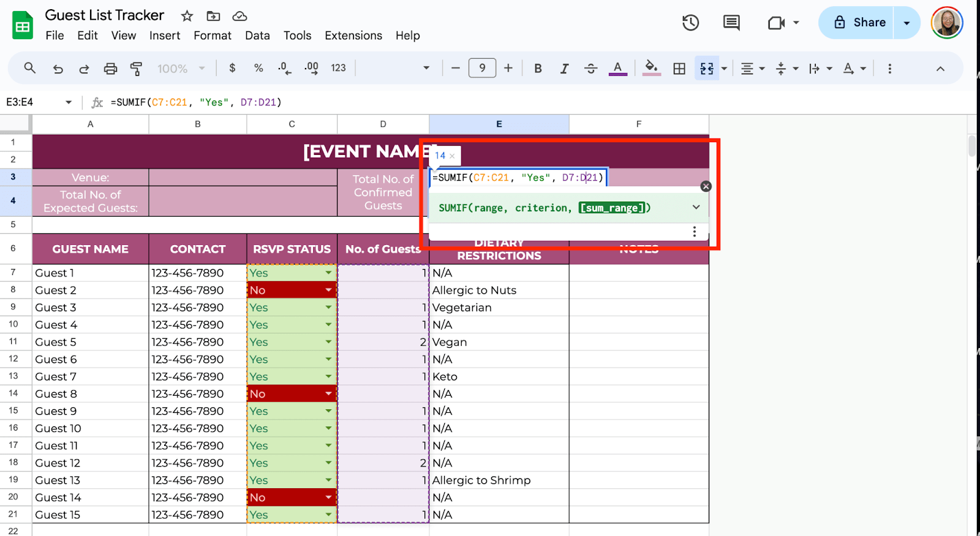980x536 pixels.
Task: Open version history clock icon
Action: pos(690,23)
